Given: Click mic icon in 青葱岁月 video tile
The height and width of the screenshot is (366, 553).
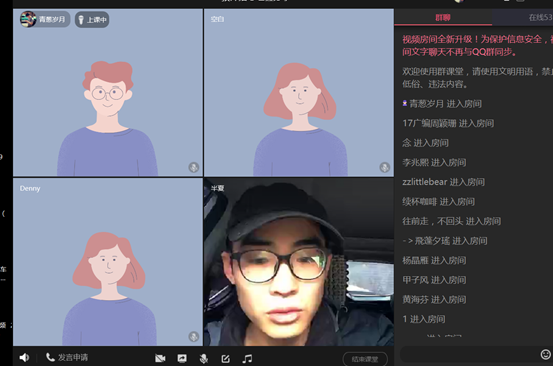Looking at the screenshot, I should coord(194,167).
